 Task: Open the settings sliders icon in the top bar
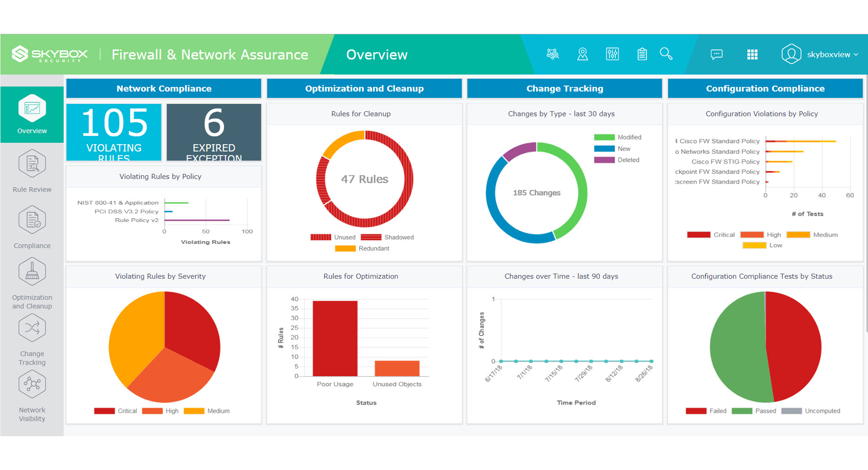pyautogui.click(x=612, y=54)
